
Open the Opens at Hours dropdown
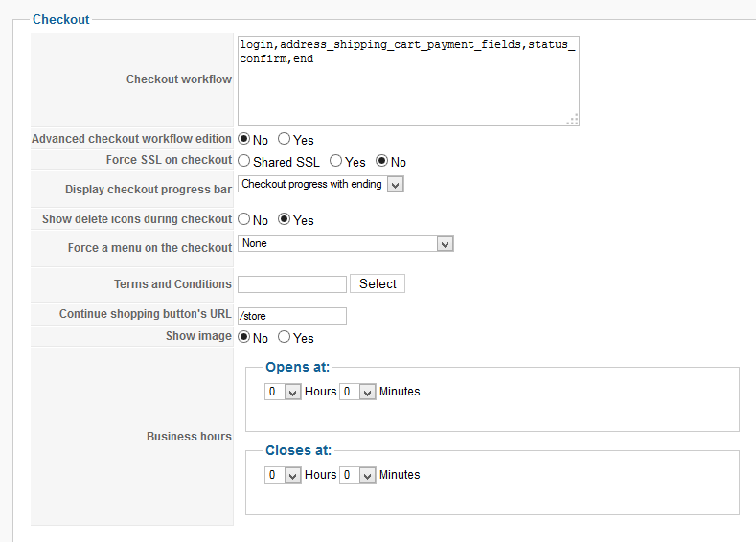[284, 392]
